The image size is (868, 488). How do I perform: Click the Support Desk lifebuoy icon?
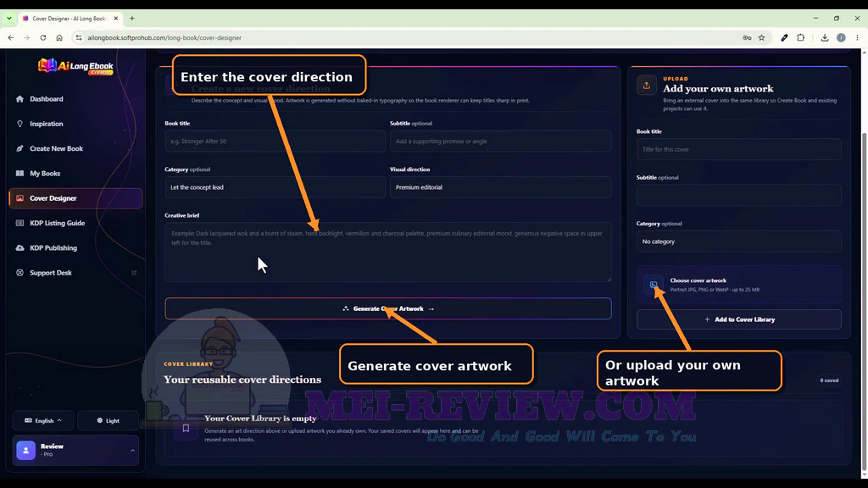point(20,273)
